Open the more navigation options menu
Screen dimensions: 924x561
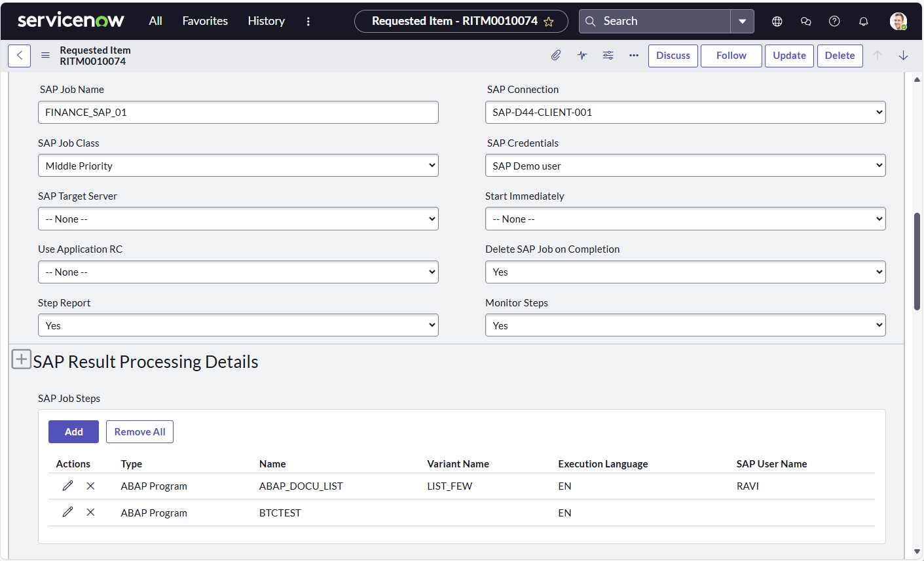pos(308,21)
